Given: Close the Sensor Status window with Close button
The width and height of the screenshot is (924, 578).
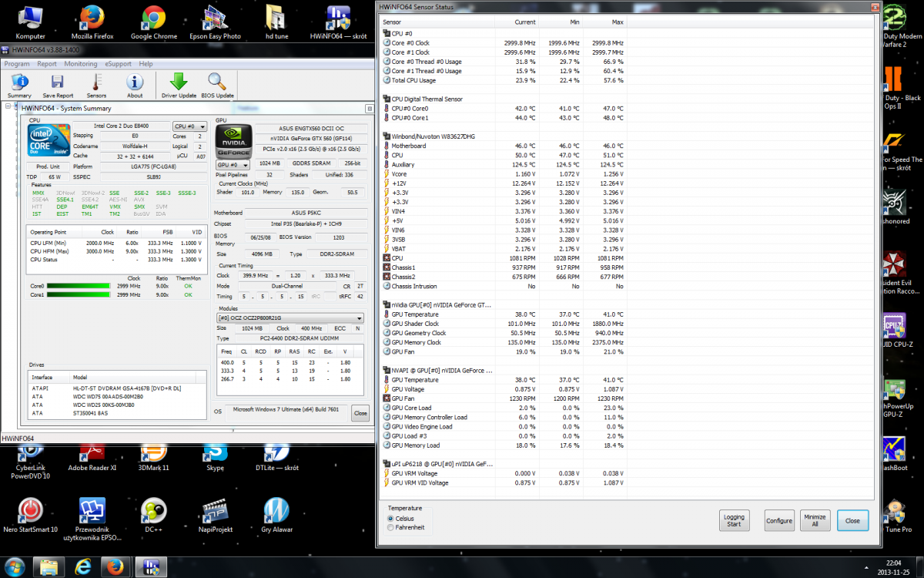Looking at the screenshot, I should 852,520.
